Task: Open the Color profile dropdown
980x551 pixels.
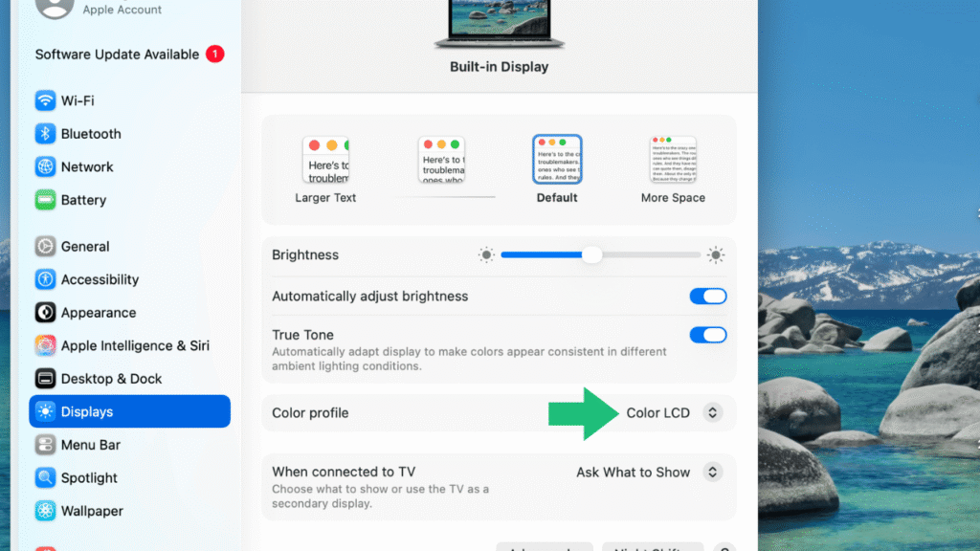Action: coord(712,413)
